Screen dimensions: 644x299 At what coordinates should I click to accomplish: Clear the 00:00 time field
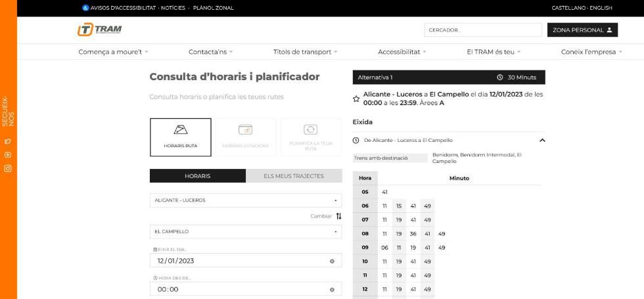332,289
